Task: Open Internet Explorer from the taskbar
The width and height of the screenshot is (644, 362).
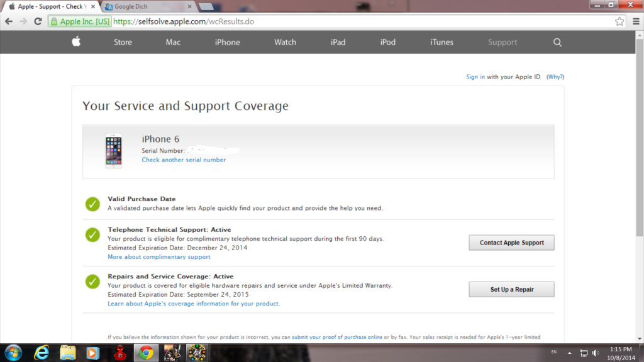Action: (42, 353)
